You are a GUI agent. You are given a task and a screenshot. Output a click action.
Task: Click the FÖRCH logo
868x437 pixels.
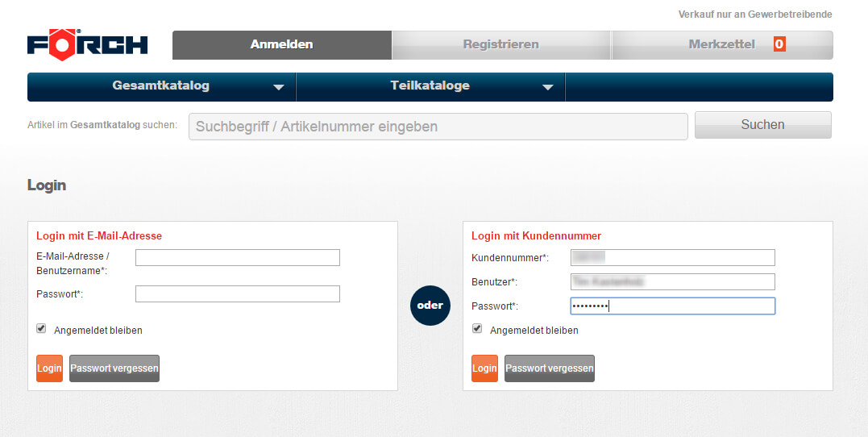point(87,44)
